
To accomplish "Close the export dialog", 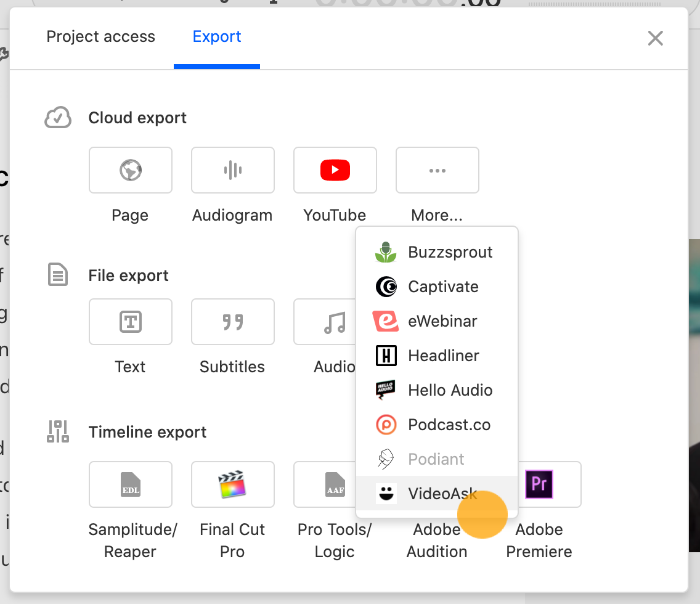I will (655, 38).
